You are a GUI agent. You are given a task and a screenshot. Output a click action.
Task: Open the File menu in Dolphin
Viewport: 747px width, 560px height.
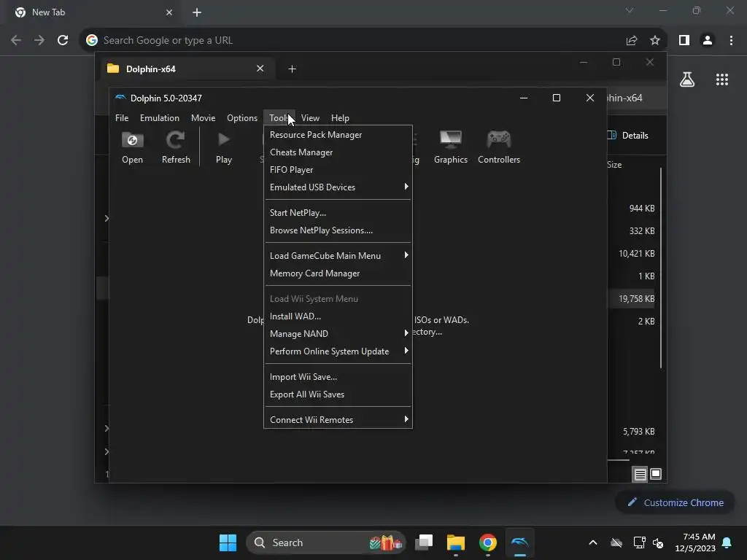point(122,117)
